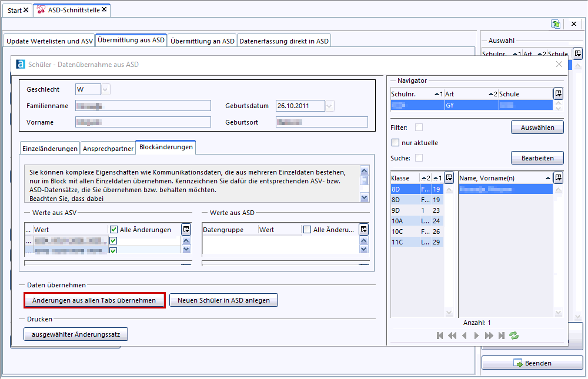Switch to the Einzeländerungen tab
The width and height of the screenshot is (588, 379).
(x=50, y=149)
